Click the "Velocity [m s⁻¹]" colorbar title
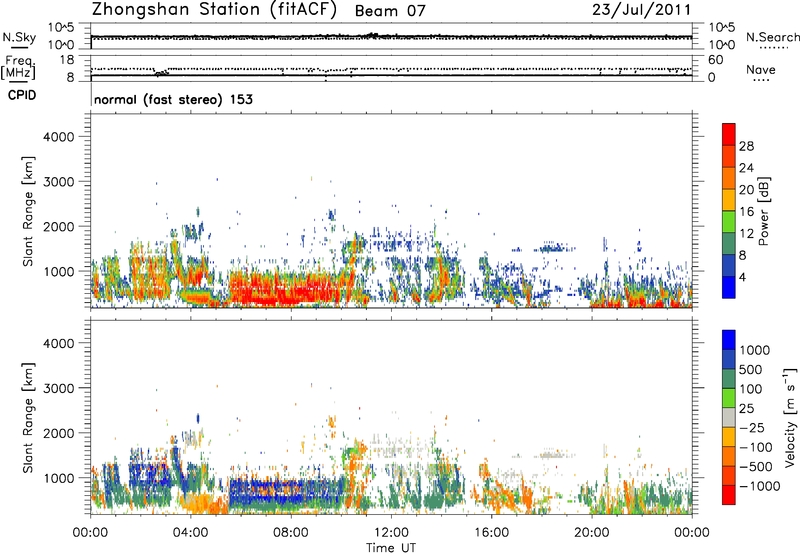The image size is (800, 554). (790, 417)
